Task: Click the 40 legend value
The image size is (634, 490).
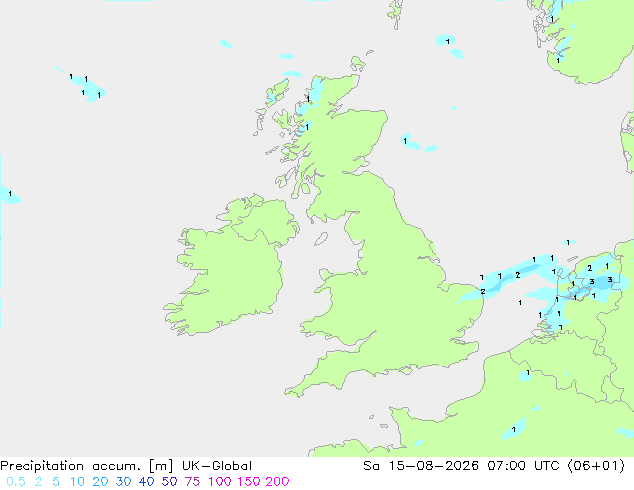Action: [x=146, y=482]
